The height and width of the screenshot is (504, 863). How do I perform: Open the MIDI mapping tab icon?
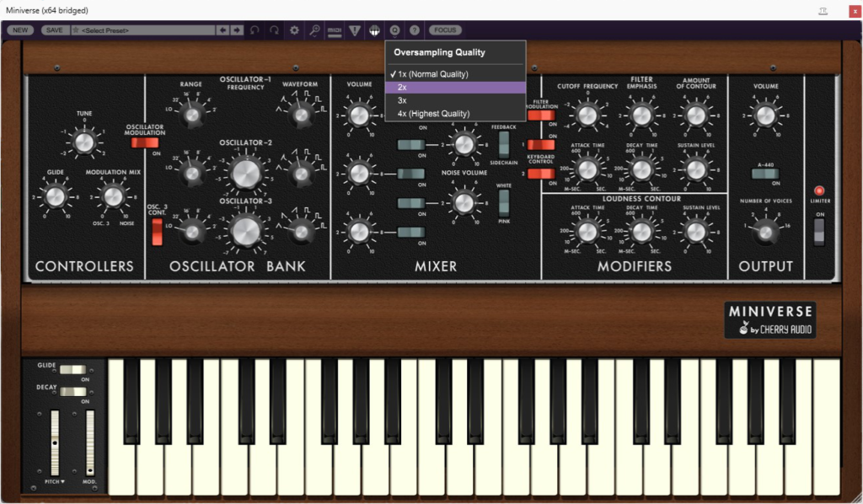coord(335,30)
